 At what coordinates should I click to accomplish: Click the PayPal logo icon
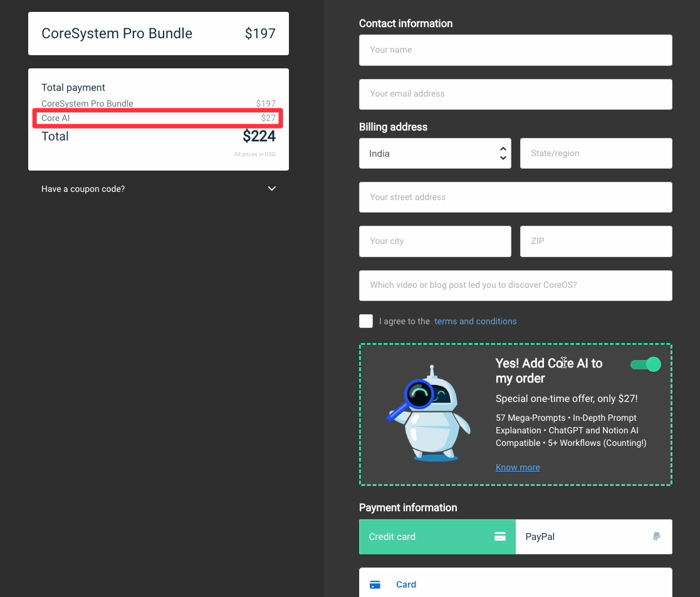656,536
